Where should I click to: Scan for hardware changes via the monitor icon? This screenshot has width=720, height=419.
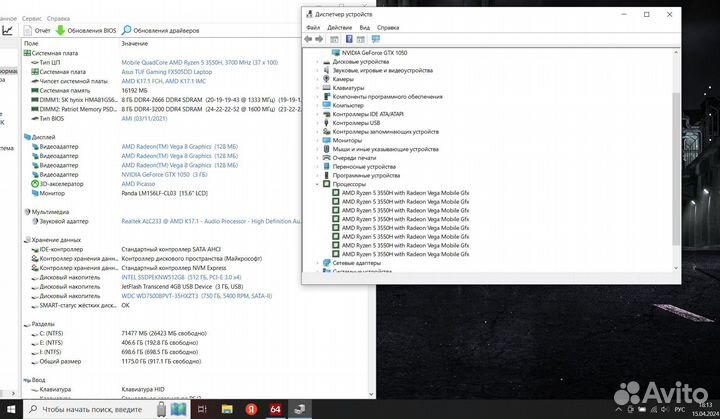pyautogui.click(x=376, y=39)
